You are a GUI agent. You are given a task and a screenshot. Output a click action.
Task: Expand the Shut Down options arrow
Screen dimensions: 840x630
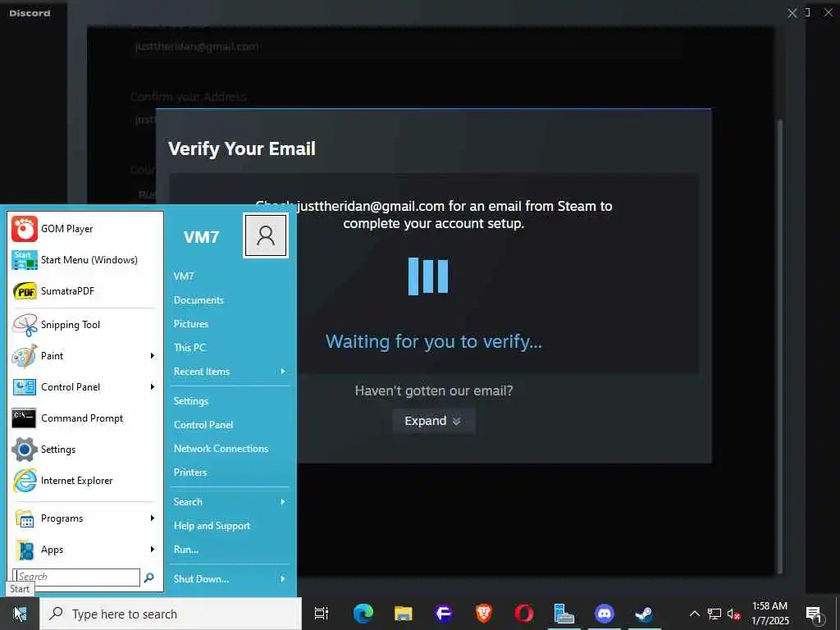pos(283,579)
